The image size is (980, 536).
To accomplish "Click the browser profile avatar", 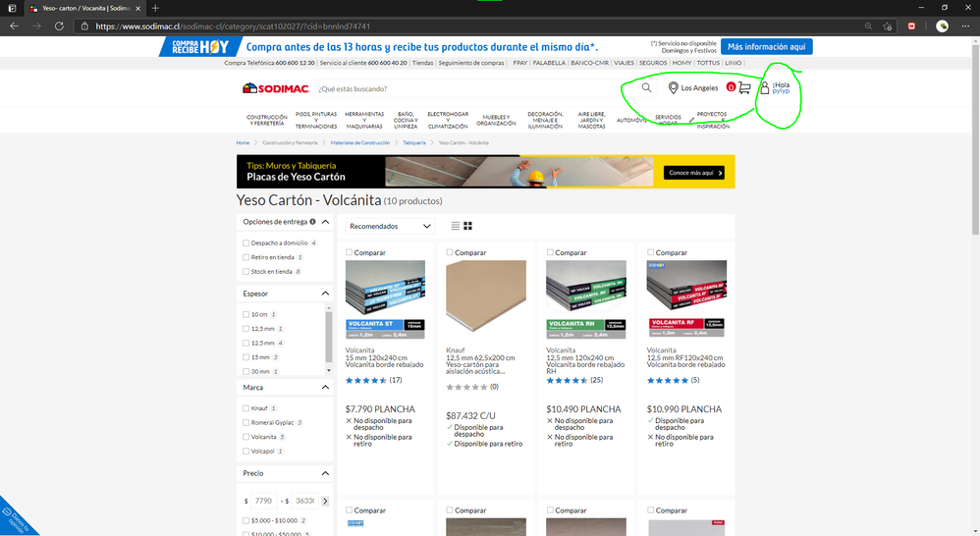I will click(942, 27).
